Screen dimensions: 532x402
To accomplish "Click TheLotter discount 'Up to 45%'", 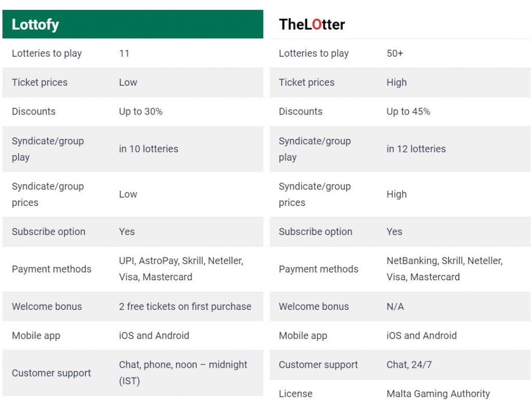I will tap(408, 112).
